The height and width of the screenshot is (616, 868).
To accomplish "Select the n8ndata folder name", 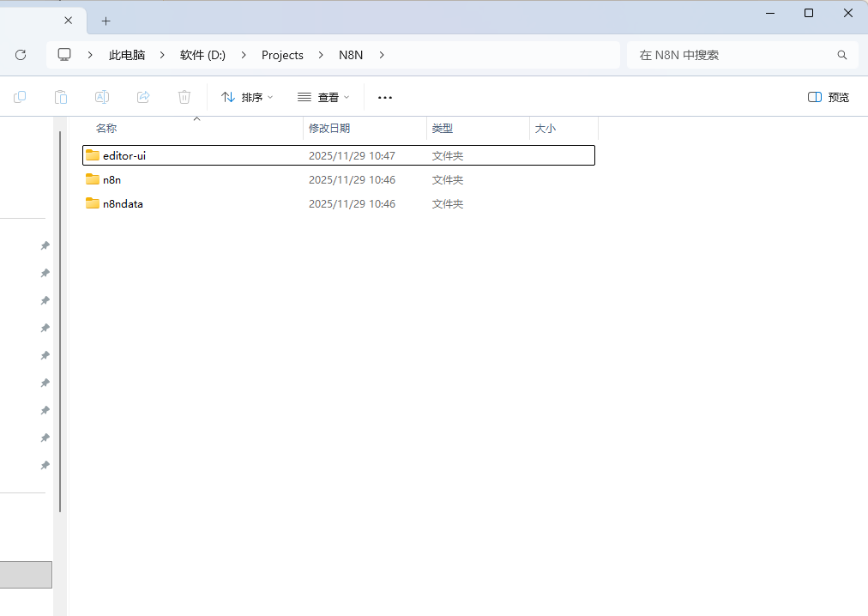I will coord(123,204).
